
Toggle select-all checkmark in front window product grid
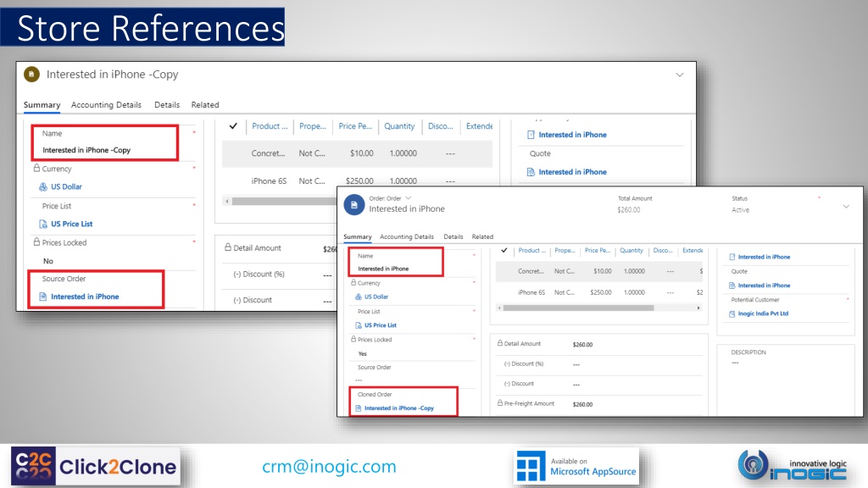(x=504, y=250)
